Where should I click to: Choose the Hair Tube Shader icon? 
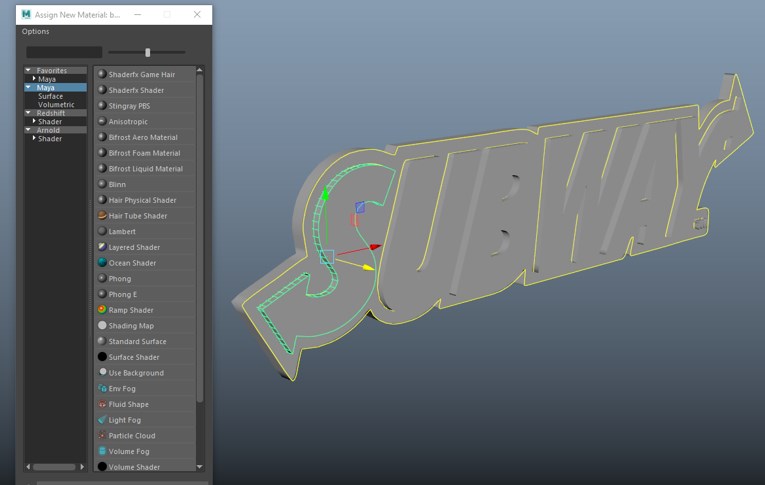click(102, 215)
